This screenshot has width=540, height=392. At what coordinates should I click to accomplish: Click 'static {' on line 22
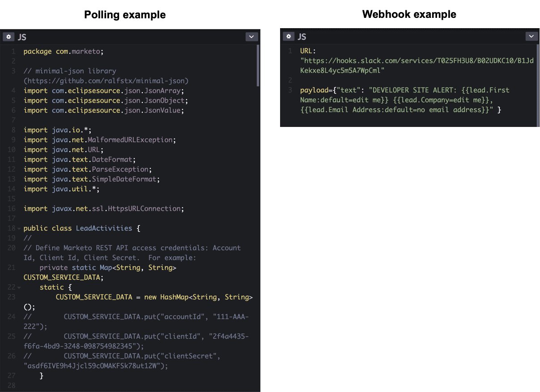coord(55,287)
